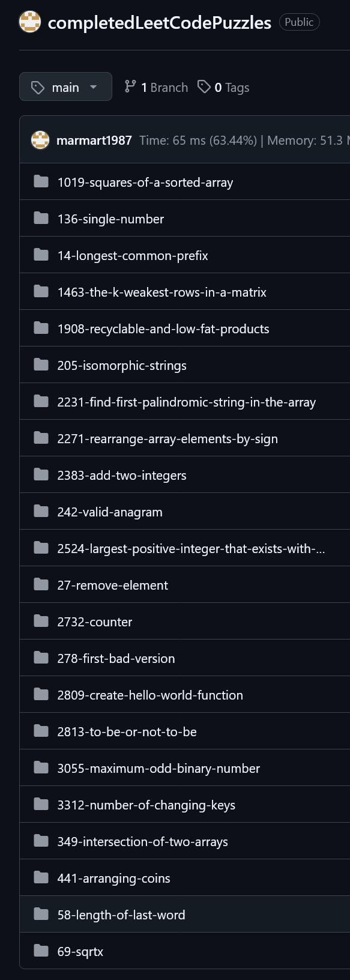
Task: Click the folder icon beside 2732-counter
Action: [41, 621]
